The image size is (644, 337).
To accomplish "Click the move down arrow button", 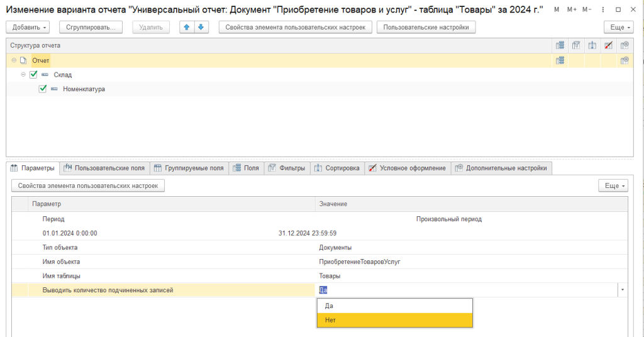I will 201,27.
